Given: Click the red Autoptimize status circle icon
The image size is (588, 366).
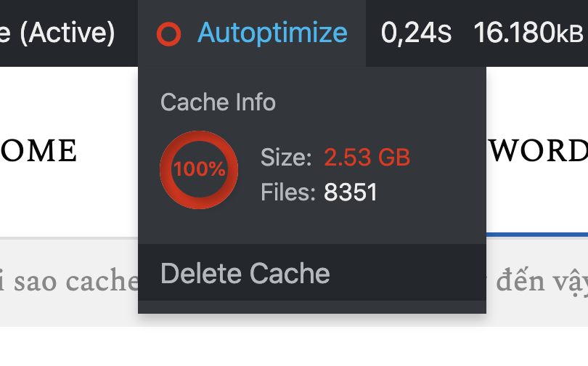Looking at the screenshot, I should pyautogui.click(x=168, y=34).
